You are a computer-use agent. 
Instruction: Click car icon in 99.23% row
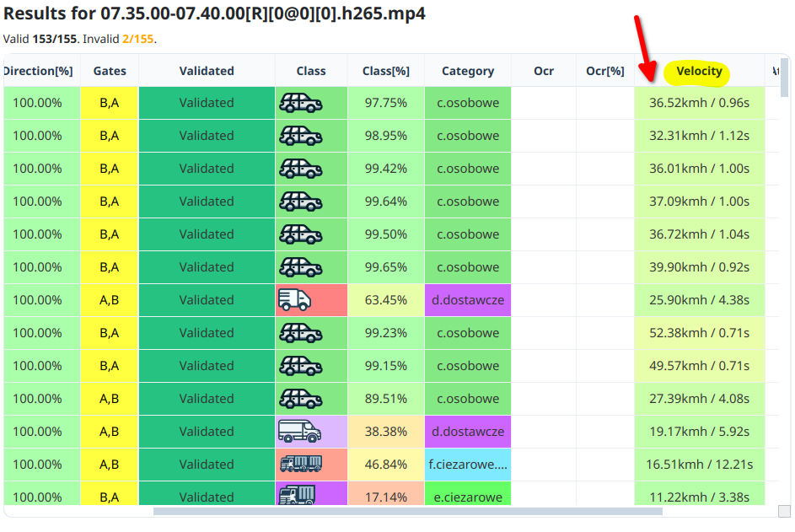(x=301, y=333)
